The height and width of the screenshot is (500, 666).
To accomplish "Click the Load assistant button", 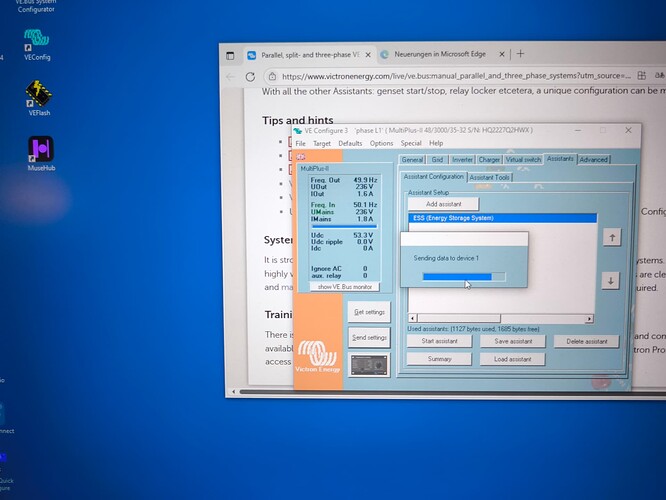I will [512, 359].
